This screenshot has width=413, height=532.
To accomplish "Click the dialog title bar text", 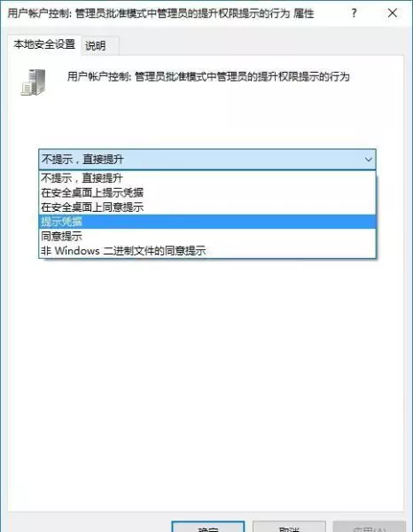I will (x=160, y=13).
